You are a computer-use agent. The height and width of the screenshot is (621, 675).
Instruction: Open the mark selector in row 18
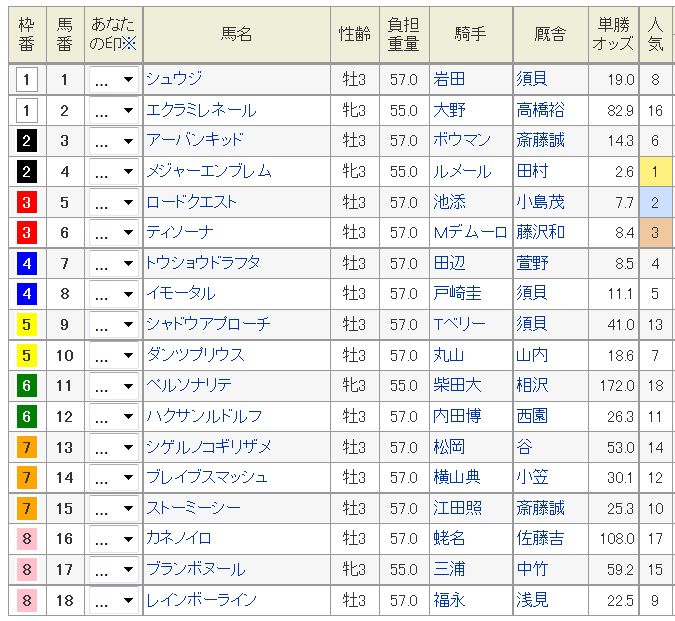(114, 600)
